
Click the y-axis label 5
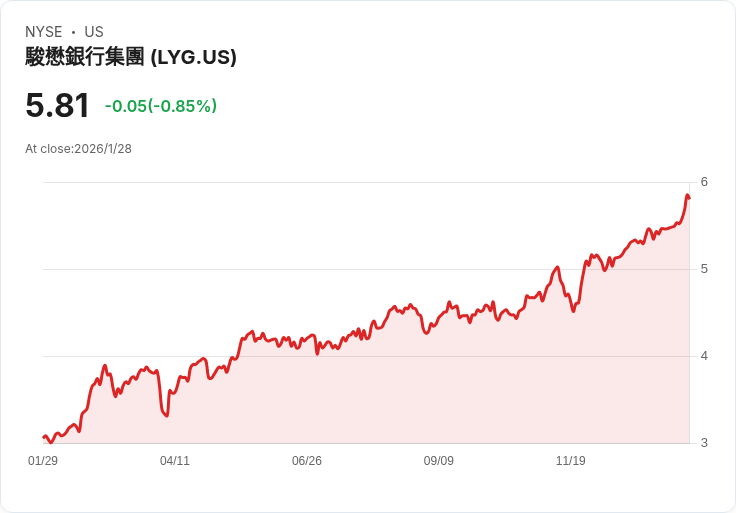coord(704,269)
